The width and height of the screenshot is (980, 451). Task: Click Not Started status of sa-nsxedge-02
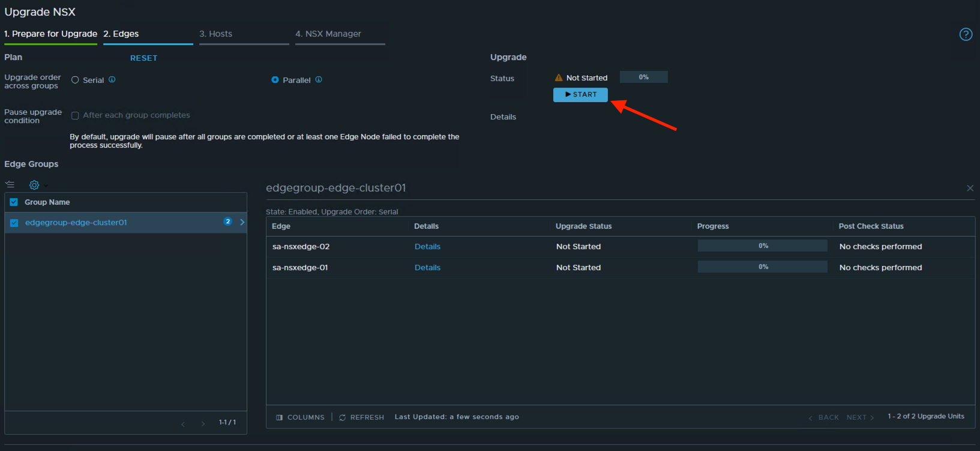[x=579, y=247]
